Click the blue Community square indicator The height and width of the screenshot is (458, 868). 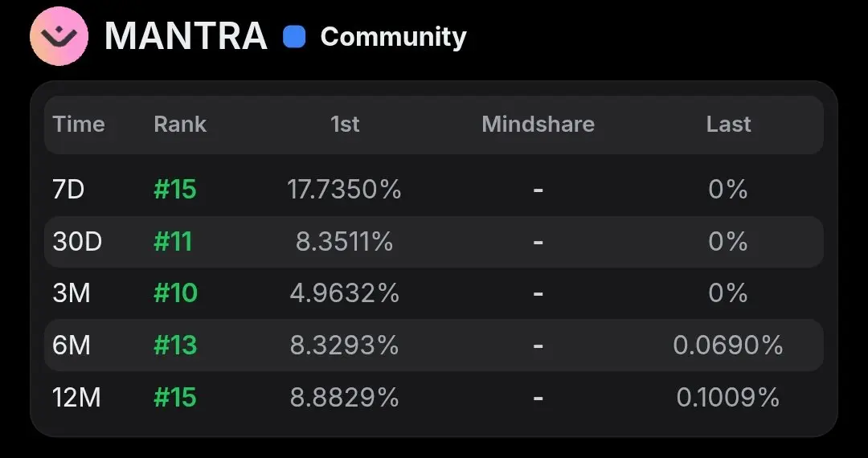(x=294, y=37)
